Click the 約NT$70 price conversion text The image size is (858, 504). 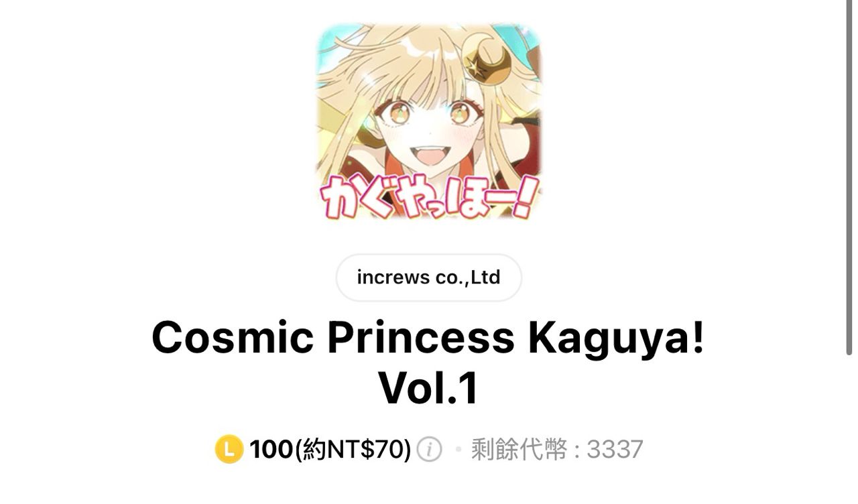pos(353,449)
